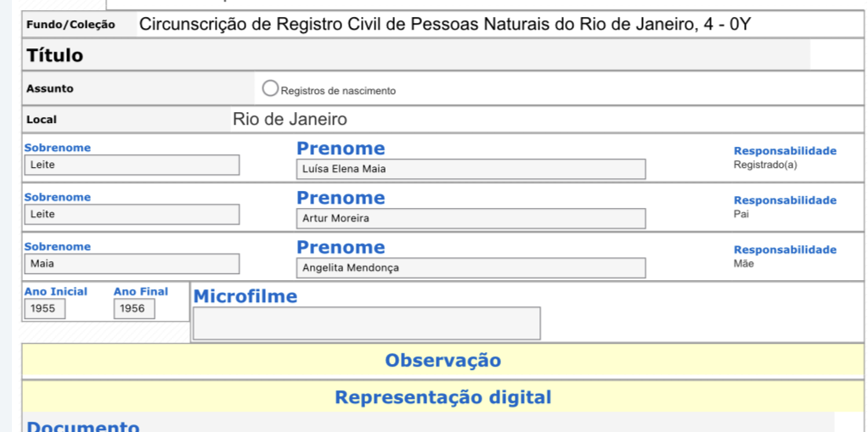Click the "Pai" responsibility label

[x=741, y=214]
